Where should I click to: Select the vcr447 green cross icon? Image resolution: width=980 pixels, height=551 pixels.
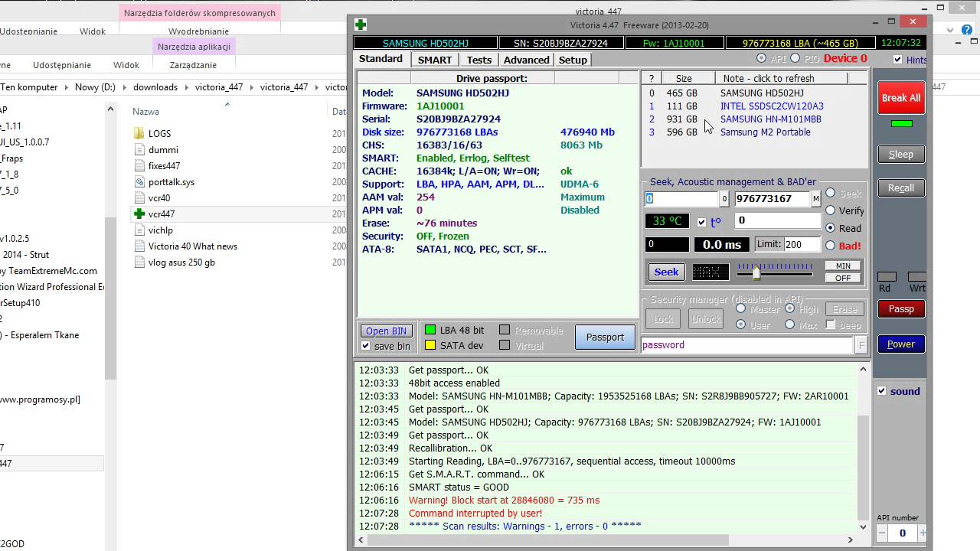[x=139, y=214]
